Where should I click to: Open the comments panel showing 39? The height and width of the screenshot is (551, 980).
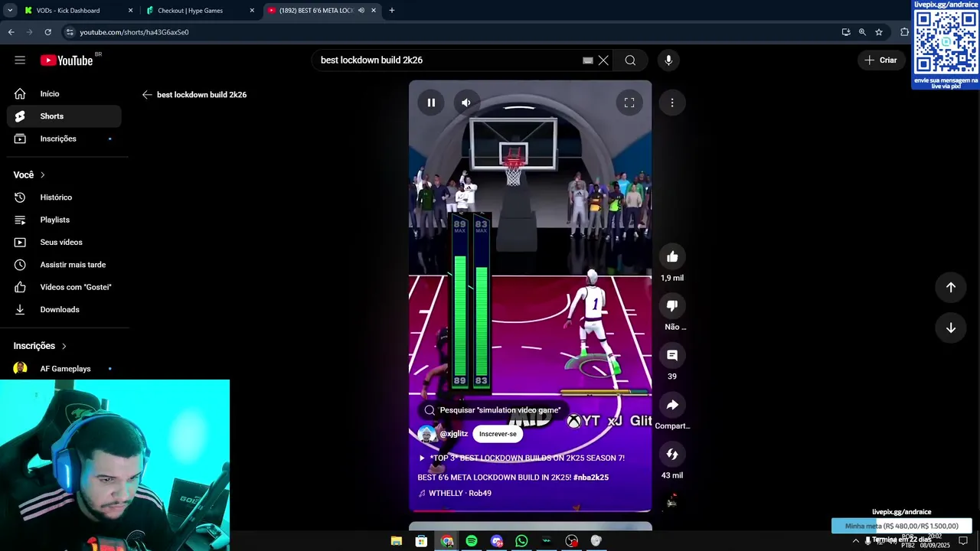672,355
